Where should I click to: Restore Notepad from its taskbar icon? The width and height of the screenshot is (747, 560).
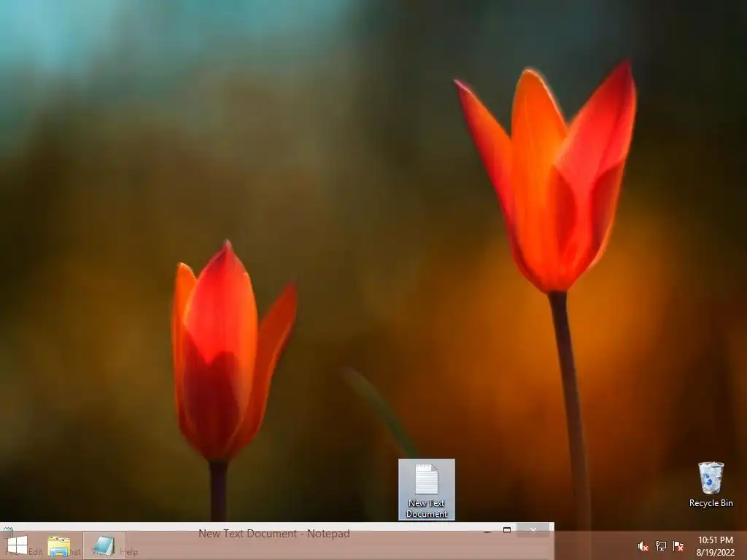(x=104, y=545)
